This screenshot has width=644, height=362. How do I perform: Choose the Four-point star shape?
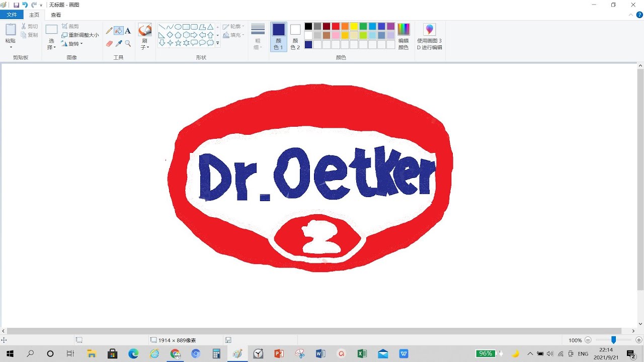tap(170, 43)
